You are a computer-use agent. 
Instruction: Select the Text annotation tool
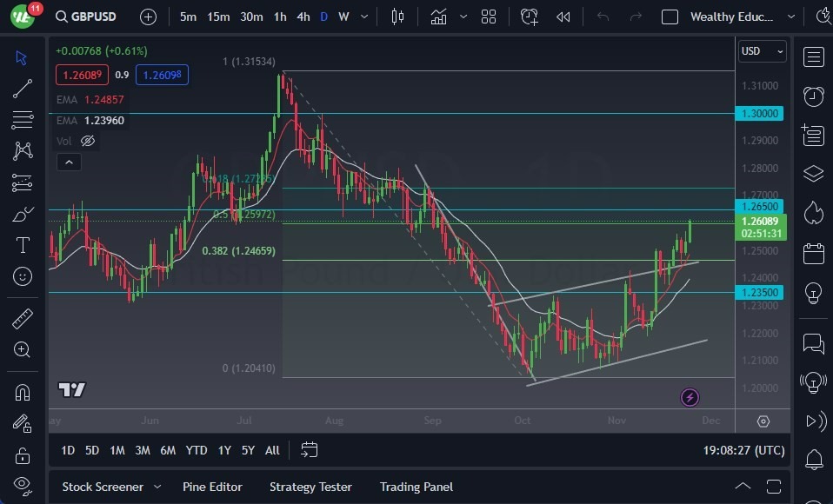[22, 245]
